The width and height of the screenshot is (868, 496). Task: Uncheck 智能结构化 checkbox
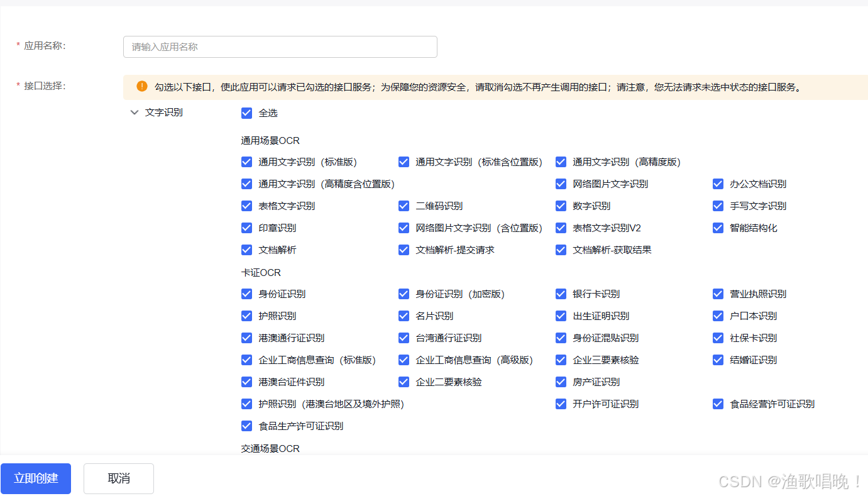click(718, 228)
